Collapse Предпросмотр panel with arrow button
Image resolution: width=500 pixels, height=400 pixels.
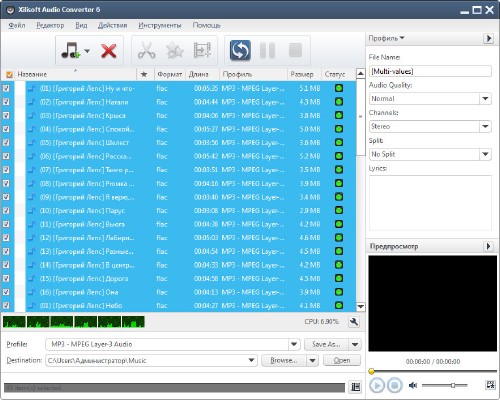(489, 246)
